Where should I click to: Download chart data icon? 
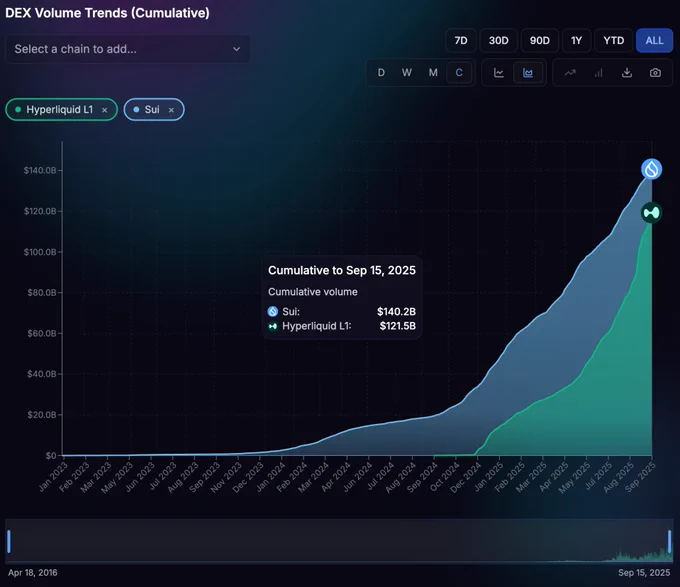pos(627,73)
